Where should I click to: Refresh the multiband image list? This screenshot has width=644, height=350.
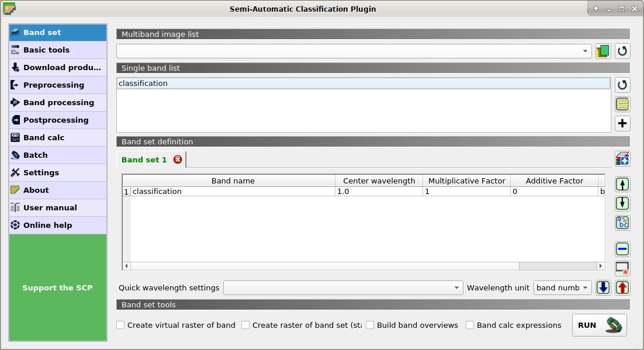click(x=622, y=51)
